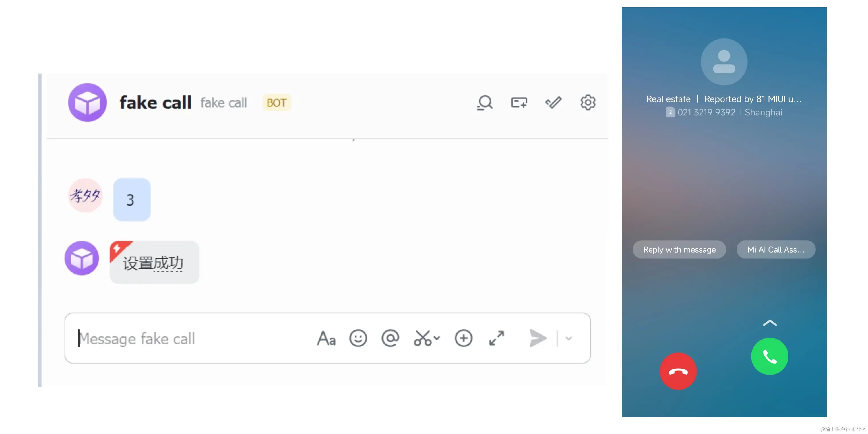868x434 pixels.
Task: Open the chat settings gear
Action: coord(588,102)
